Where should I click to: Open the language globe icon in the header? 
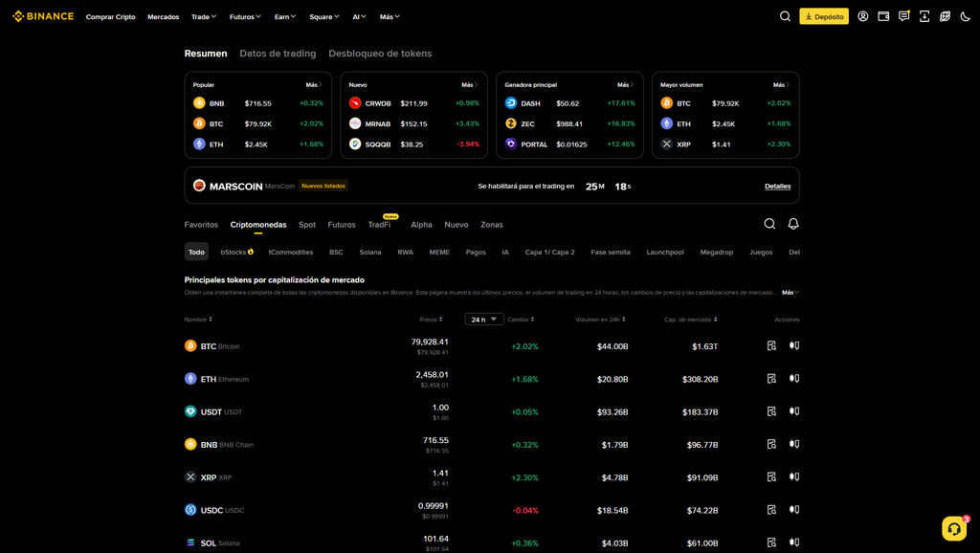[x=945, y=17]
